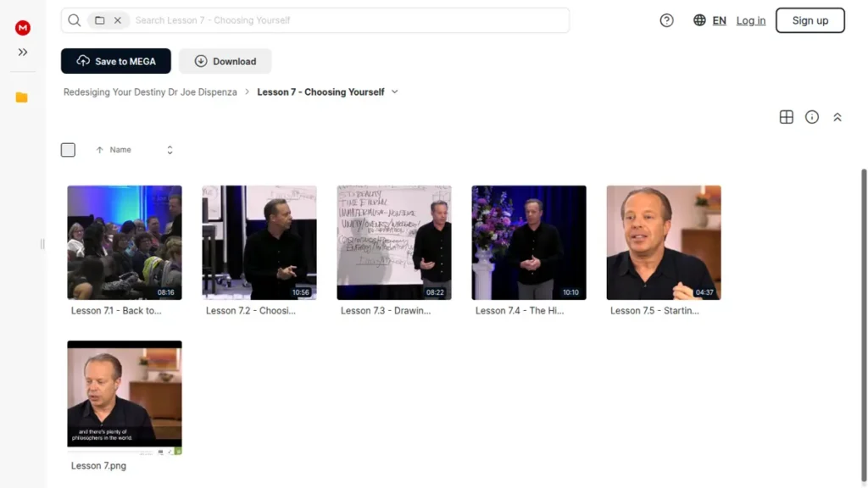Screen dimensions: 868x488
Task: Click the ascending arrow beside Name
Action: (100, 150)
